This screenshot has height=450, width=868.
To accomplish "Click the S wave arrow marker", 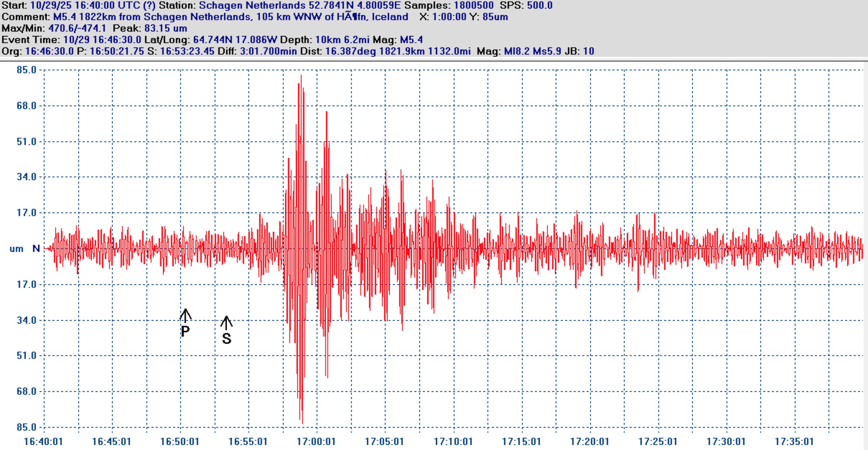I will pos(226,322).
